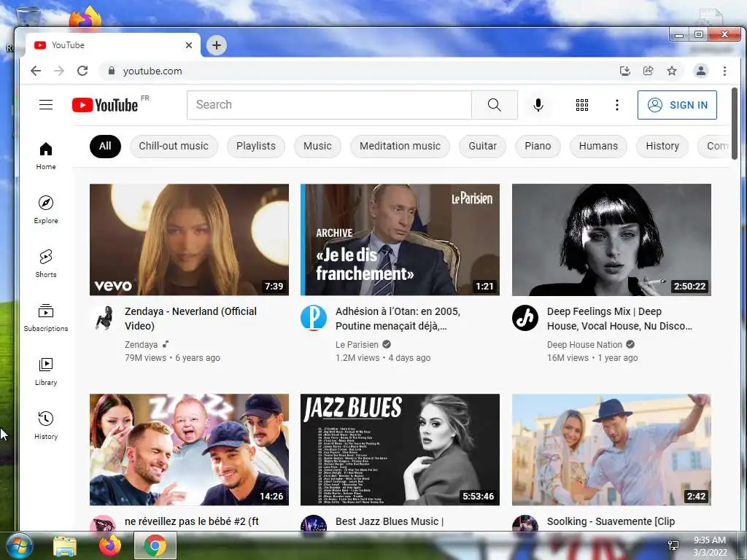Screen dimensions: 747x560
Task: Open Zendaya Neverland video thumbnail
Action: tap(189, 239)
